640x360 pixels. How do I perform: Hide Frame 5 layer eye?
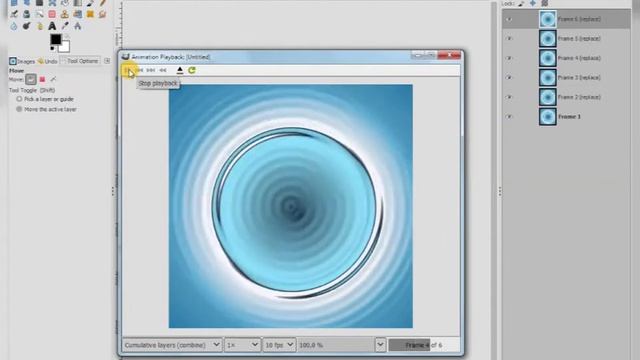(509, 38)
